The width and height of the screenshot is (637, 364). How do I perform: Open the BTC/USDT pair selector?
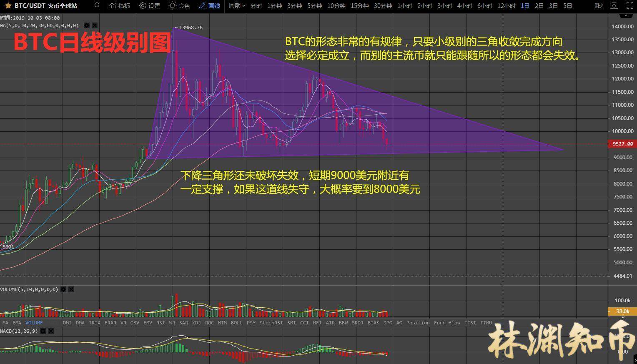coord(46,6)
